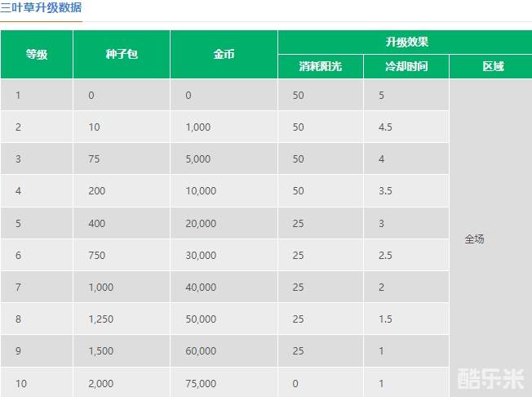Click the 酷乐米 watermark logo
532x397 pixels.
click(490, 378)
